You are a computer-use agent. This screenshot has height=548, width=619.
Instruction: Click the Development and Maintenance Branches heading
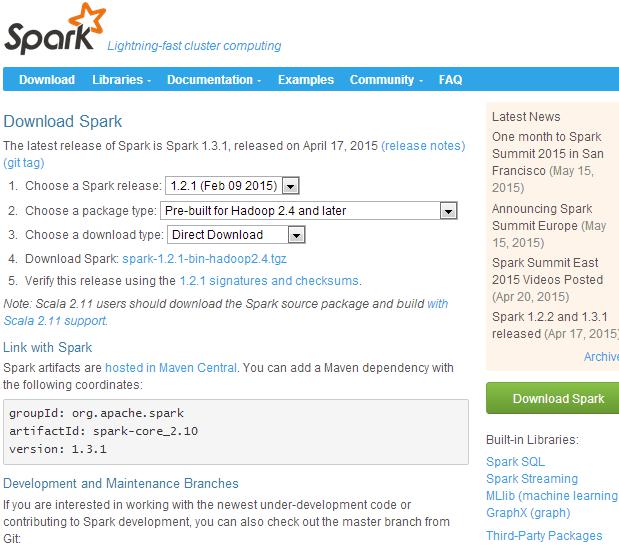tap(121, 483)
